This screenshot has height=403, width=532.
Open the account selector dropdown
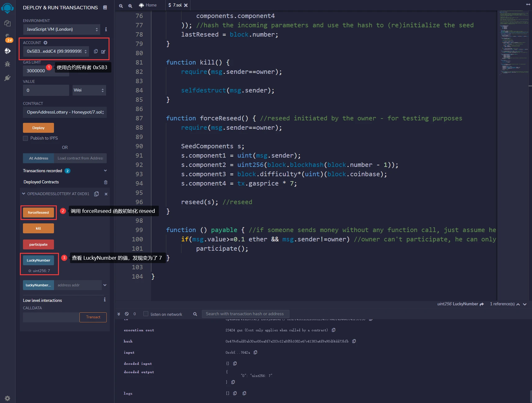(x=56, y=51)
